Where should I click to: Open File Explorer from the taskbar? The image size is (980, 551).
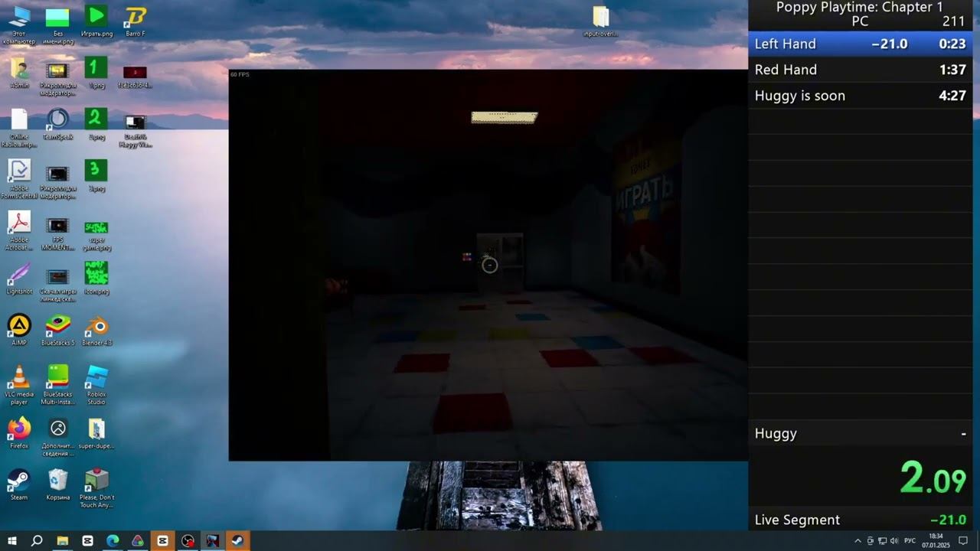pyautogui.click(x=62, y=540)
